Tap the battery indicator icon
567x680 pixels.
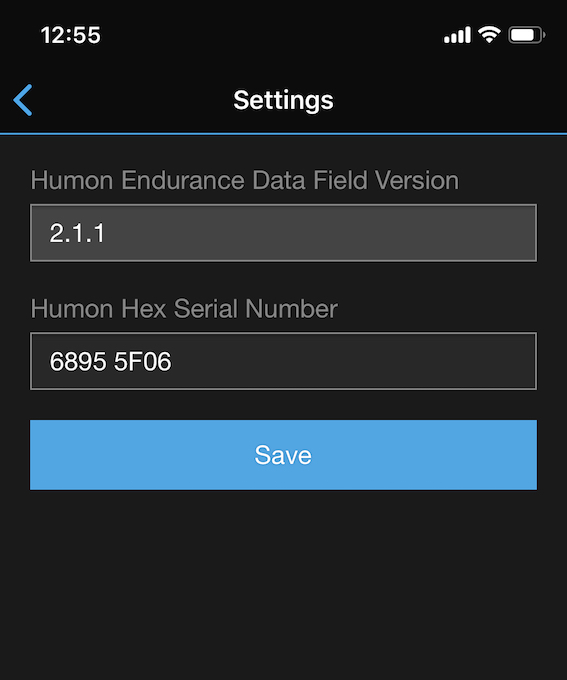pyautogui.click(x=527, y=35)
